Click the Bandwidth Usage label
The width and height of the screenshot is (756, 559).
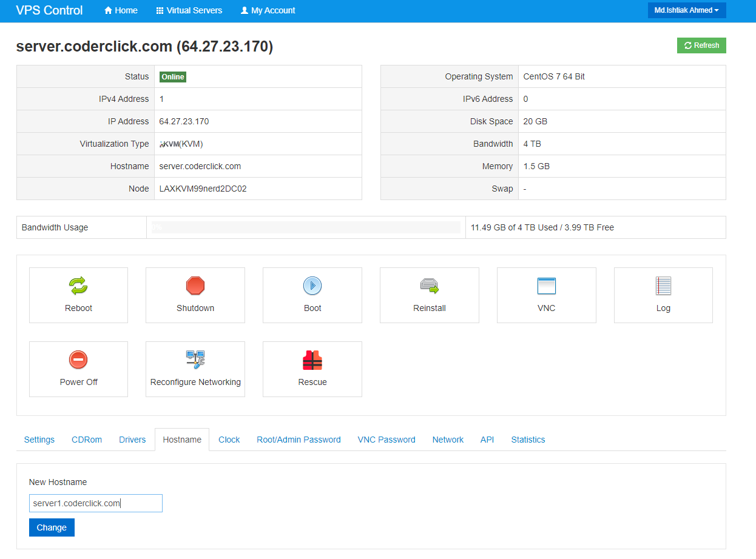pos(55,227)
